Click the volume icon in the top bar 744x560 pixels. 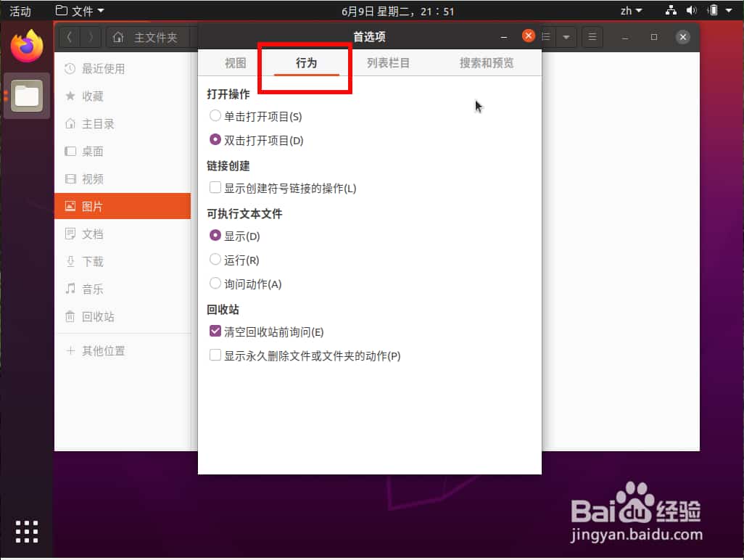pos(691,10)
